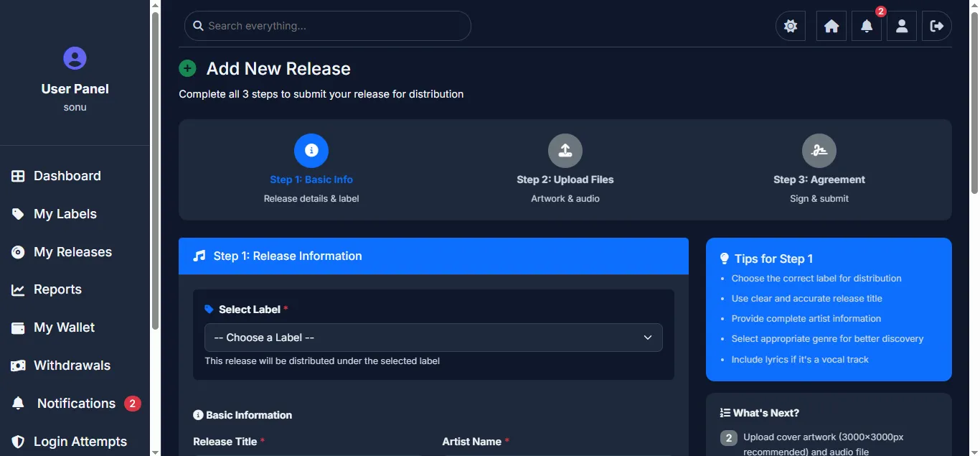Click the logout icon in top bar
Screen dimensions: 980x456
tap(937, 26)
